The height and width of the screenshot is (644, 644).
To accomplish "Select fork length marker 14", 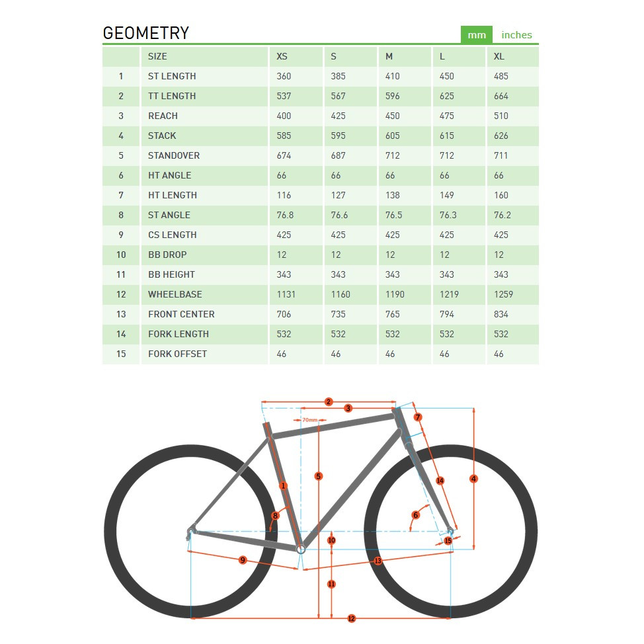I will [440, 481].
